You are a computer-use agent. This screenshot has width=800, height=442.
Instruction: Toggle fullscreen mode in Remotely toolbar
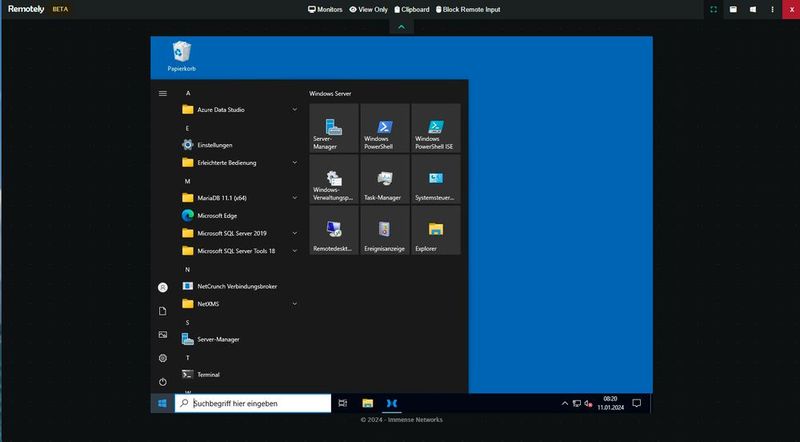pos(713,9)
